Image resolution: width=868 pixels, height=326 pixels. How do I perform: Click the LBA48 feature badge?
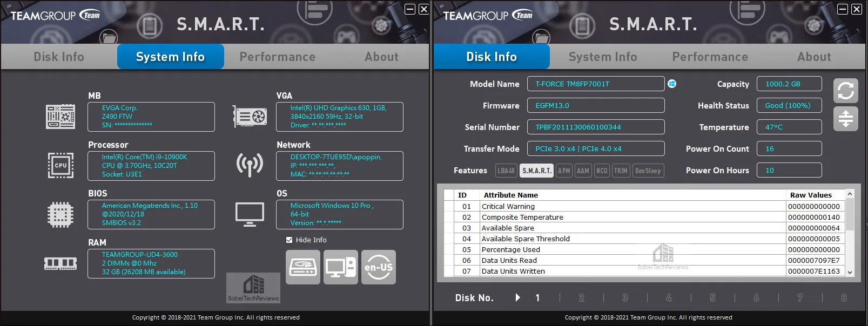(506, 171)
